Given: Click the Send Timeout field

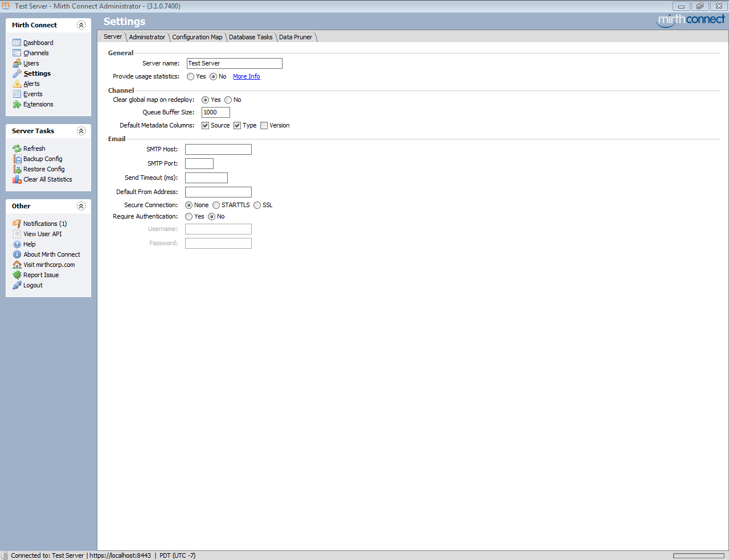Looking at the screenshot, I should [x=206, y=178].
